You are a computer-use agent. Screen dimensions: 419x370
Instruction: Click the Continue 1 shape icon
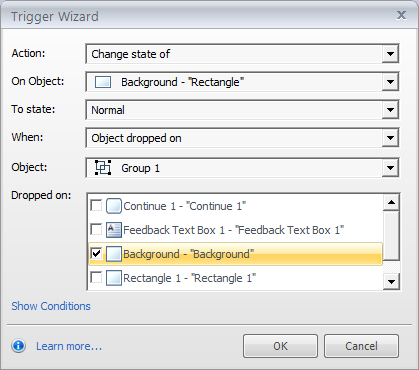(x=114, y=206)
